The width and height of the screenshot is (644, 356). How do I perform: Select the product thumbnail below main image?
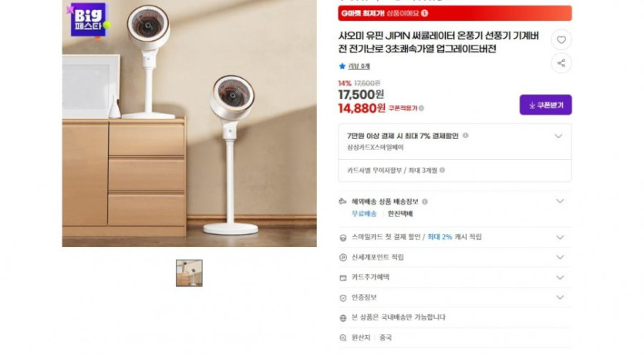pyautogui.click(x=189, y=273)
